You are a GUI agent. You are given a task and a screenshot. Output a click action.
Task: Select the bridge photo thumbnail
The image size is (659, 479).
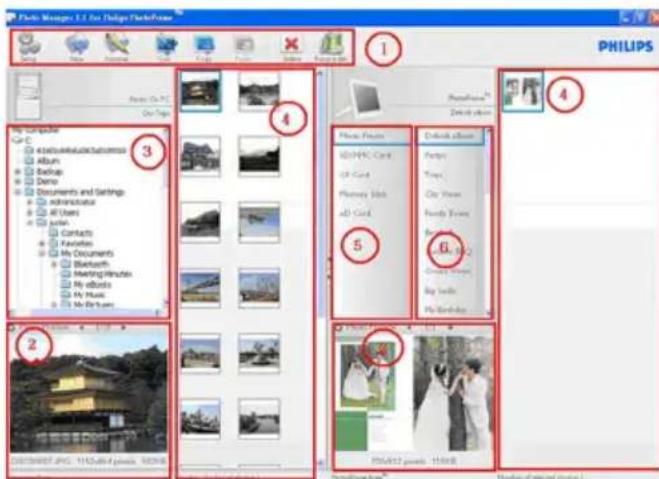(200, 287)
